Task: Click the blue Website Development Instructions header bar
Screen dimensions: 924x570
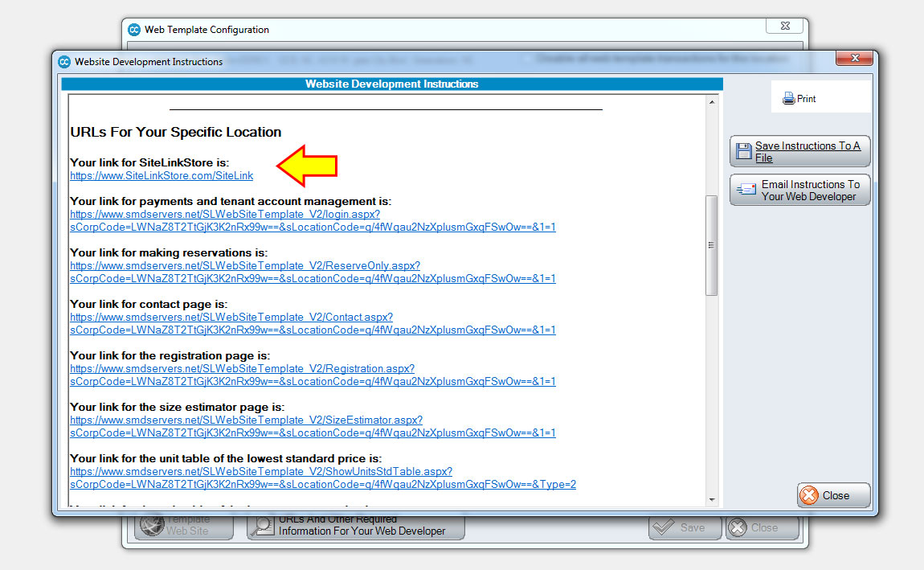Action: [392, 84]
